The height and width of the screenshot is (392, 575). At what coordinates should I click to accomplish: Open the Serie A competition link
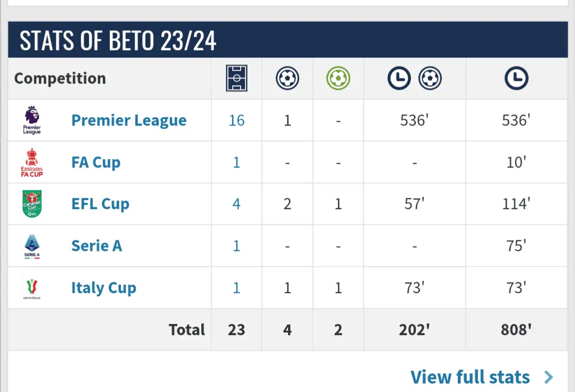(x=96, y=246)
